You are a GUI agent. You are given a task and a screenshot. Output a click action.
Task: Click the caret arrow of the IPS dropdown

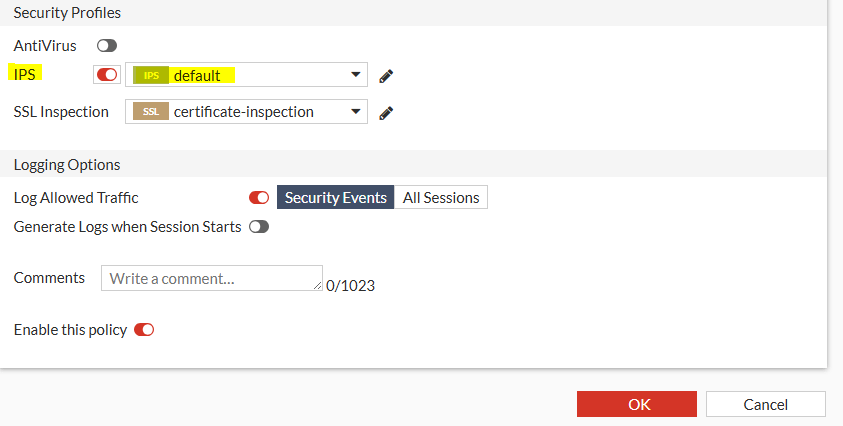click(x=356, y=75)
